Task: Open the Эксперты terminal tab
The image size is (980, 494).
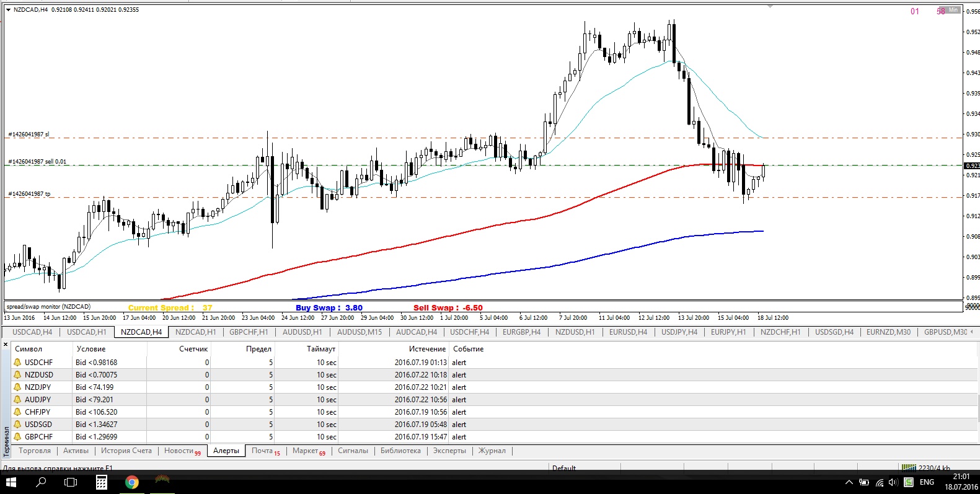Action: point(449,451)
